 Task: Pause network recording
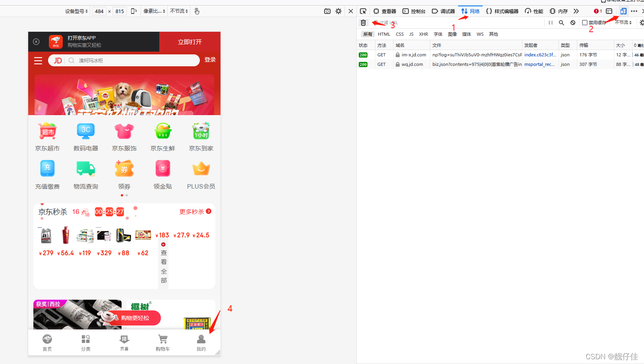tap(550, 23)
